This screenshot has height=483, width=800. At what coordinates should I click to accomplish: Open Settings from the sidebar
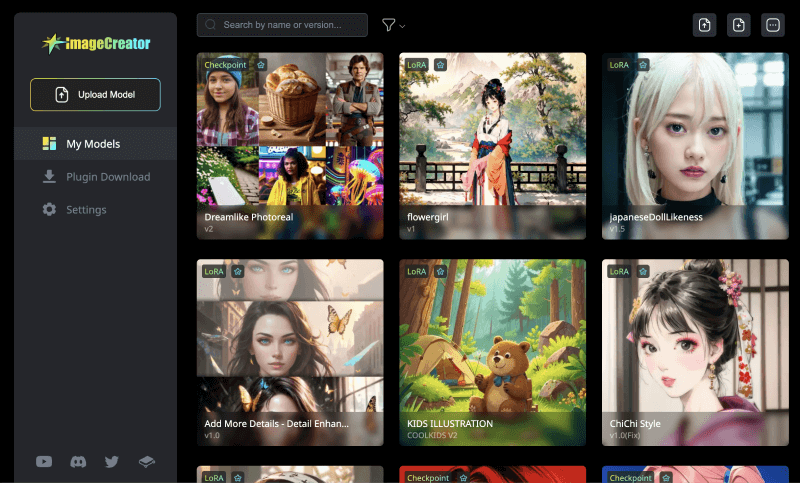[x=86, y=210]
